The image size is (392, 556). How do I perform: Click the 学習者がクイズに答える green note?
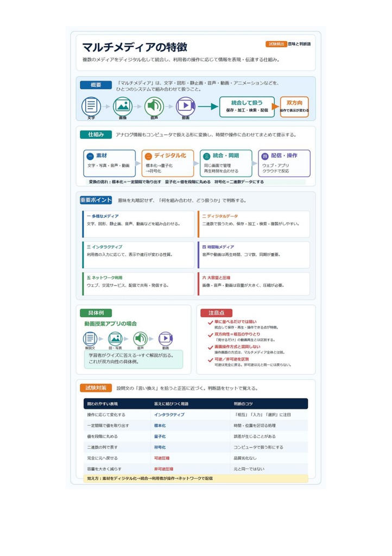[134, 359]
